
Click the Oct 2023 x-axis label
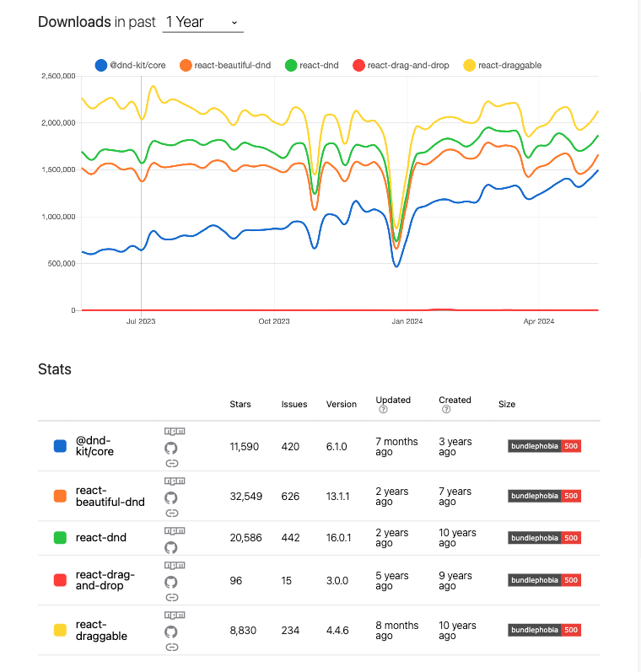point(274,321)
